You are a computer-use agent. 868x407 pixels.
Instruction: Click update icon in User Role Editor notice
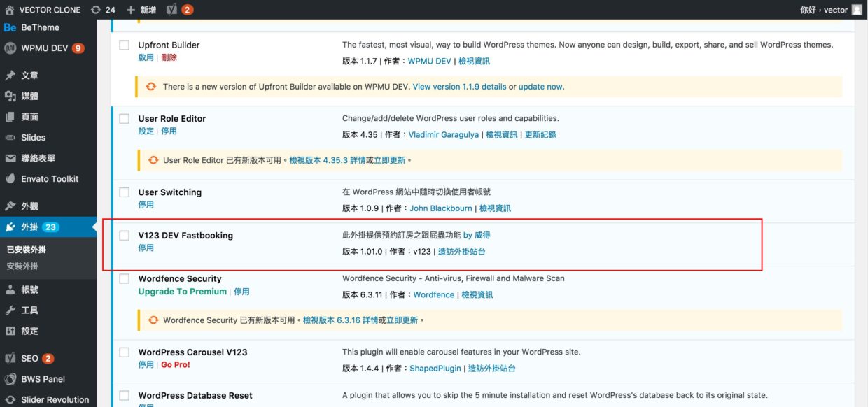[153, 160]
